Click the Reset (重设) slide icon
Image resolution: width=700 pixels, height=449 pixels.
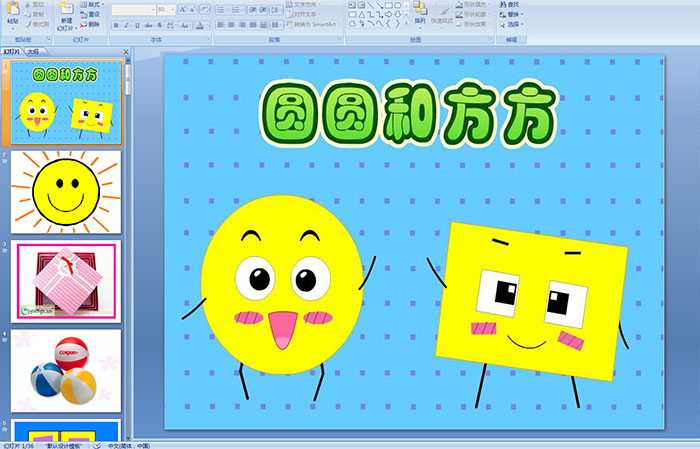84,14
